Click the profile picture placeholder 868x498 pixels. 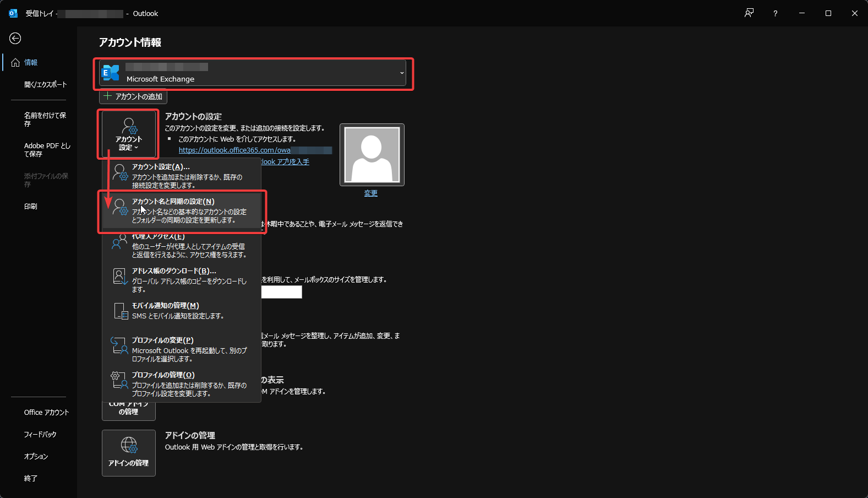tap(372, 155)
